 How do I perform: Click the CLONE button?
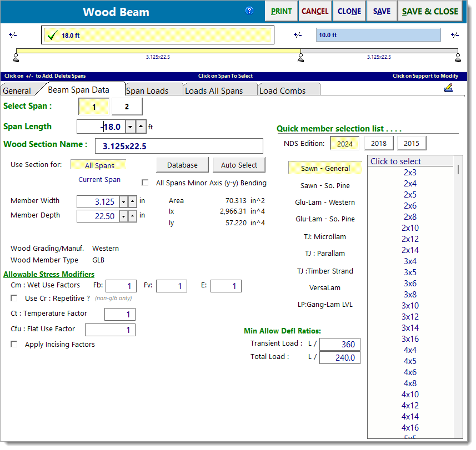[349, 11]
